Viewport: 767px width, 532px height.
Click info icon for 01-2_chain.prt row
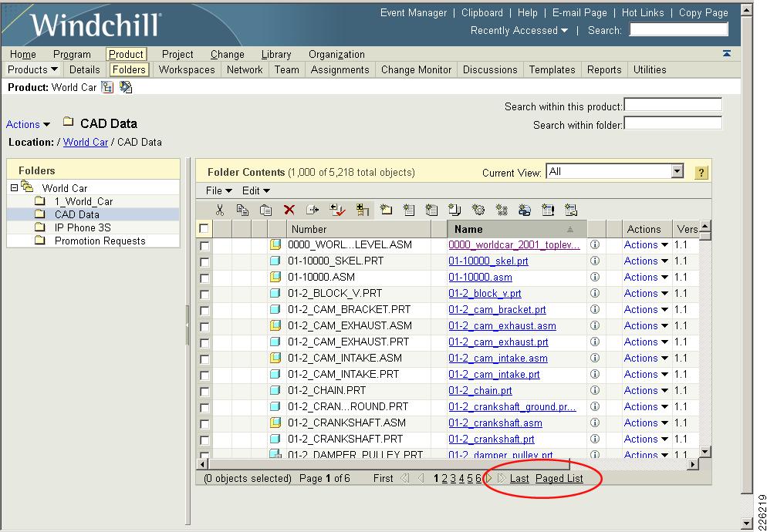tap(595, 390)
